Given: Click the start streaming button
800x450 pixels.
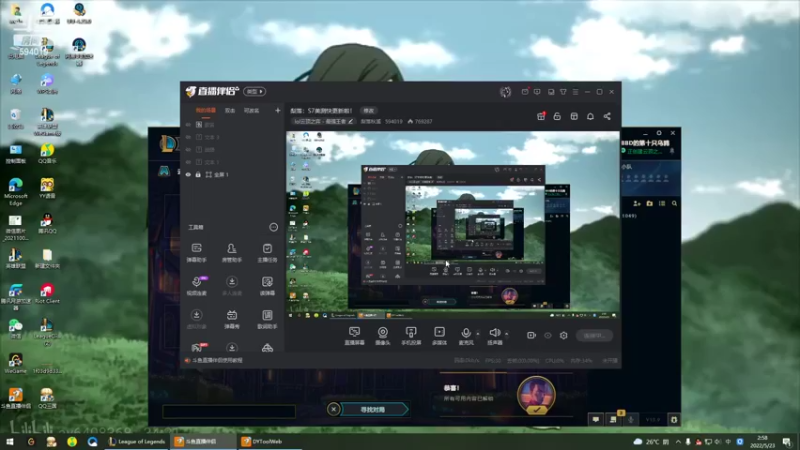Looking at the screenshot, I should click(x=594, y=335).
